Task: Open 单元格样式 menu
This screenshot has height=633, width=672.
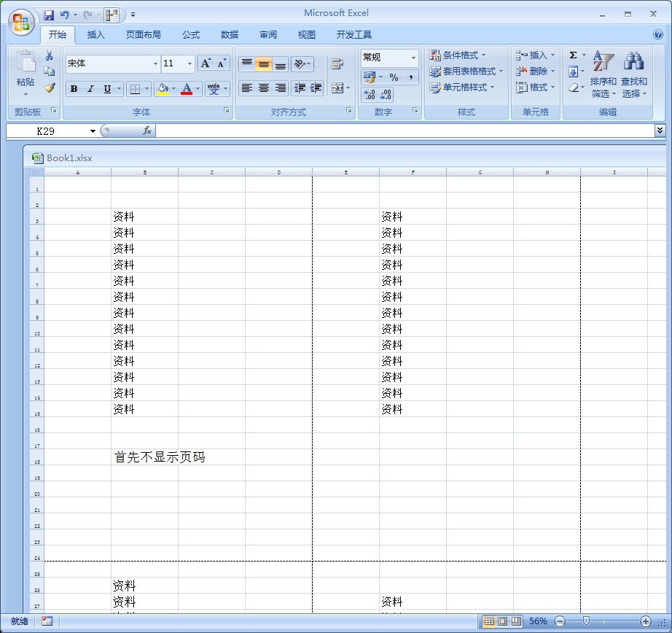Action: coord(462,88)
